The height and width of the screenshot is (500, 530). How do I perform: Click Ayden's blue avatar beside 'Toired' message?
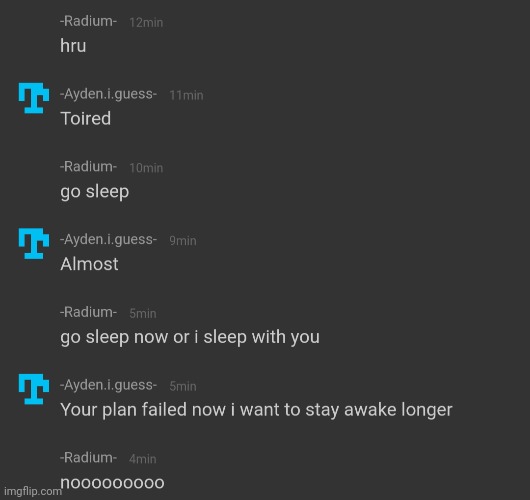[34, 98]
